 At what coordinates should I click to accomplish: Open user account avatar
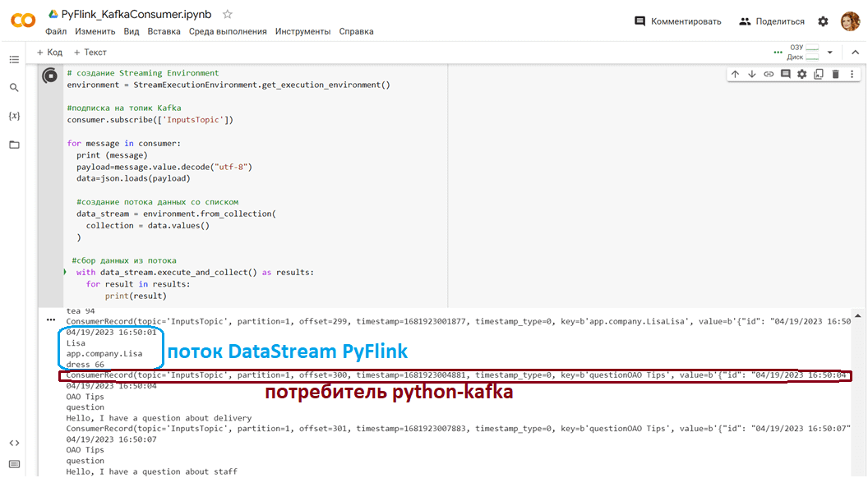click(850, 21)
